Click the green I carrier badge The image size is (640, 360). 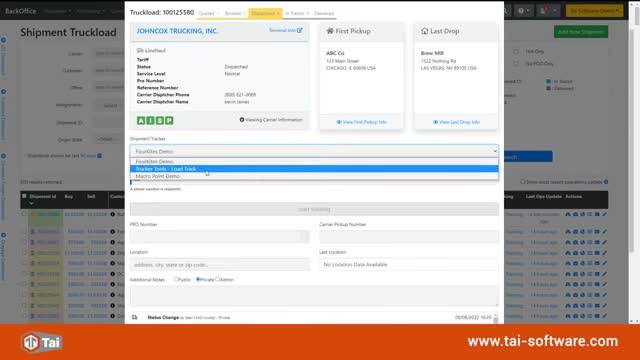[150, 120]
